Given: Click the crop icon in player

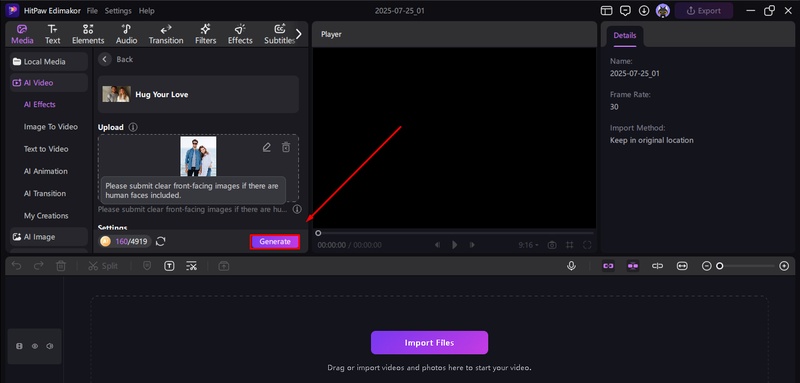Looking at the screenshot, I should point(569,245).
